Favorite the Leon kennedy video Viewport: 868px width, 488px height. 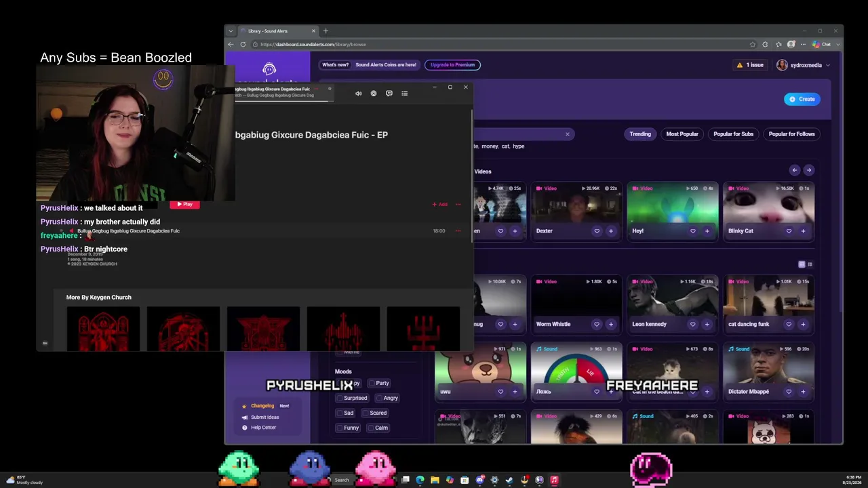tap(692, 324)
